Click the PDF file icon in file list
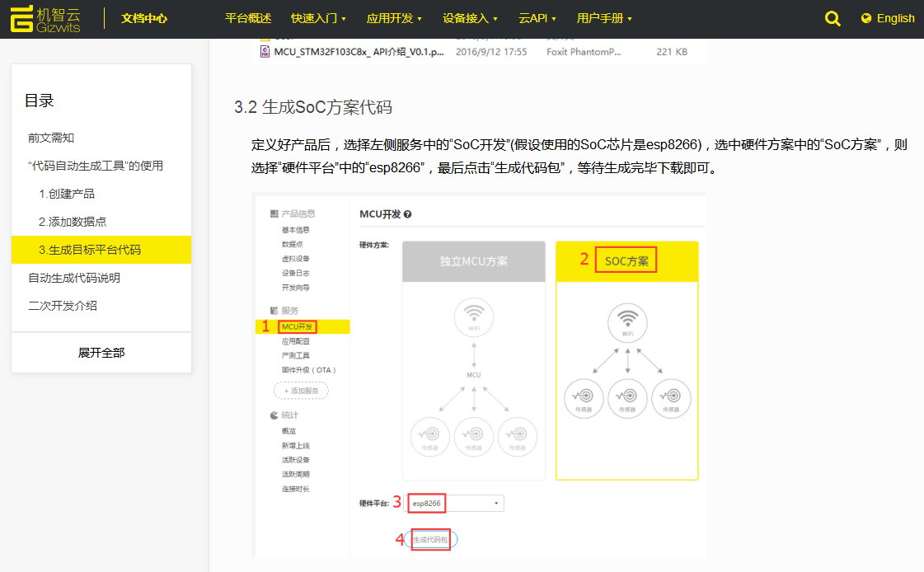Viewport: 924px width, 572px height. pyautogui.click(x=265, y=51)
